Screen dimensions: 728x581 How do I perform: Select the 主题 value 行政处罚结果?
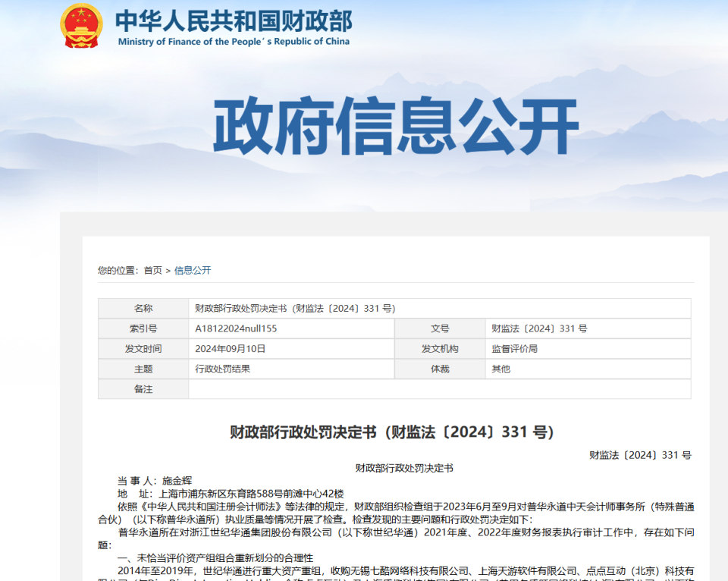tap(223, 369)
